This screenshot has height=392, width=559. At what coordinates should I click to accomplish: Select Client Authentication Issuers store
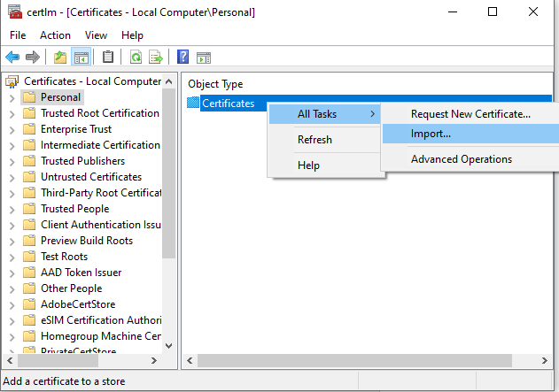point(101,225)
